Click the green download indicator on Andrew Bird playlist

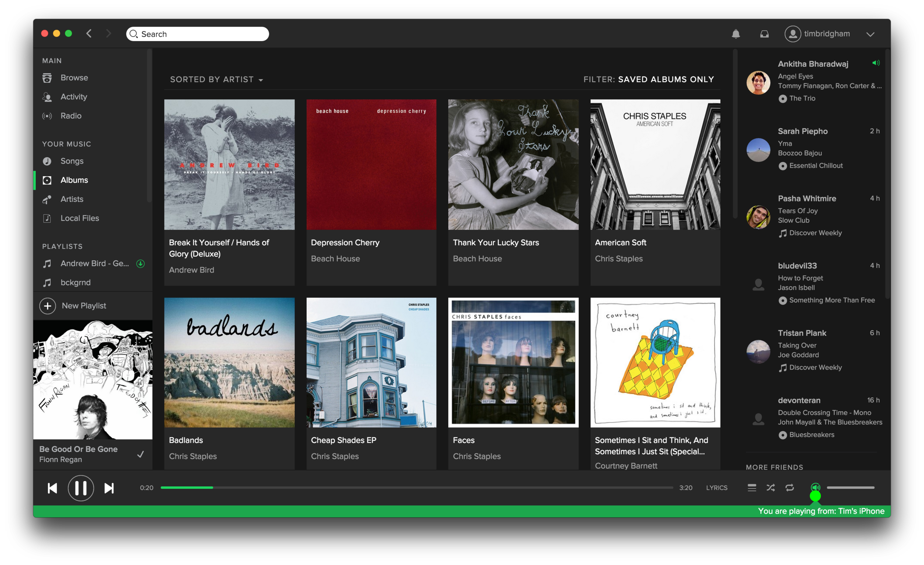tap(140, 263)
